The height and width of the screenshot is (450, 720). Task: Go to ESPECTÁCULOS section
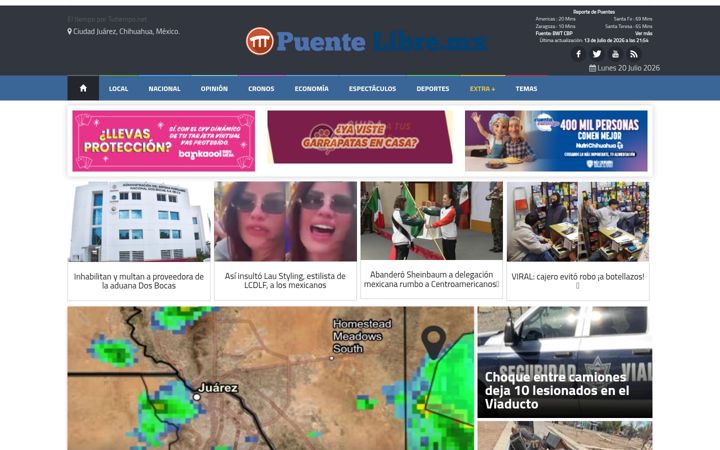[372, 89]
